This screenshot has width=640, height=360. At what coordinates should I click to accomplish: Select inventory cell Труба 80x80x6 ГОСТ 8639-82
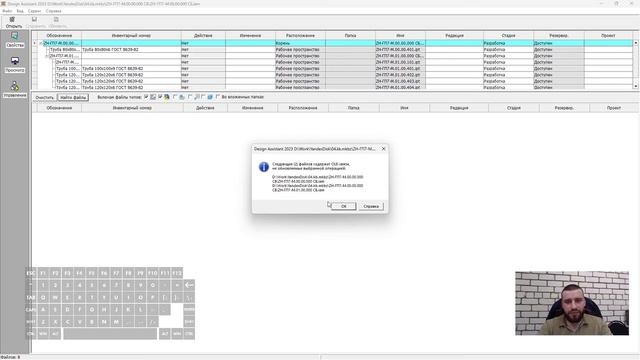(x=131, y=49)
